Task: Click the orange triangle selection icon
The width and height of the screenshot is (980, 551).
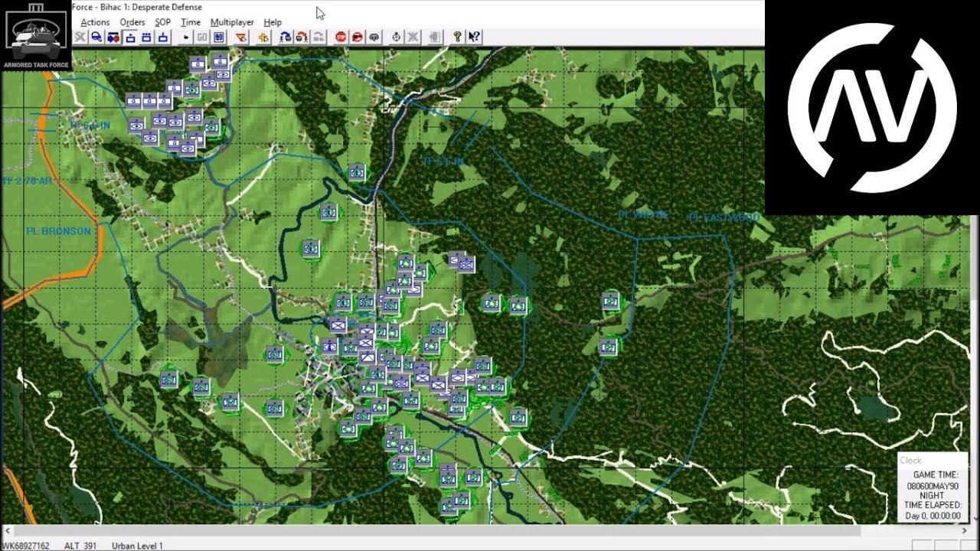Action: coord(241,37)
